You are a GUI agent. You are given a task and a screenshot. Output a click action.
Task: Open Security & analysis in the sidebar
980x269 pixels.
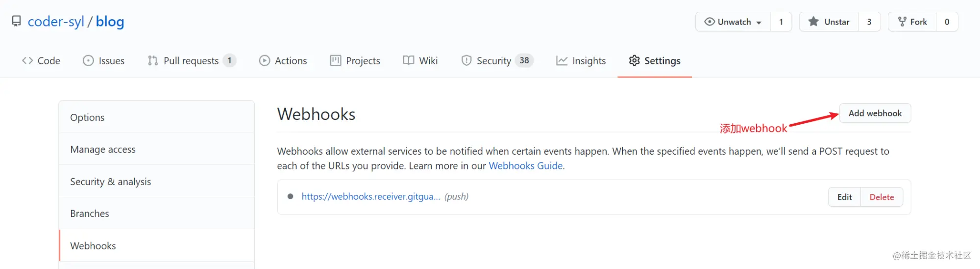click(157, 182)
